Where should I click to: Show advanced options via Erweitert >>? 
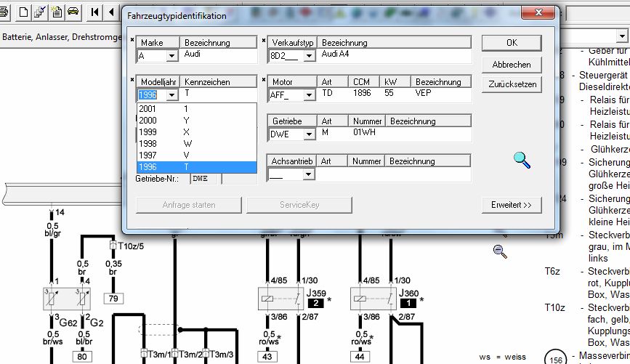click(512, 206)
